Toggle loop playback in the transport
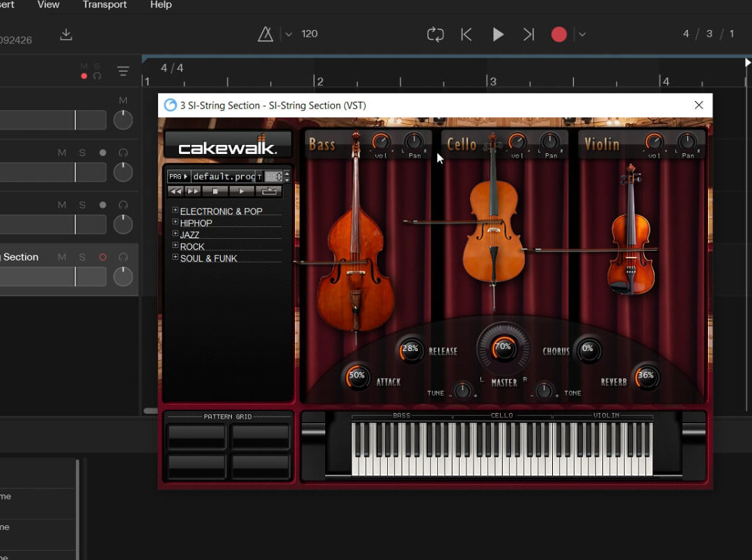This screenshot has height=560, width=752. (x=435, y=34)
